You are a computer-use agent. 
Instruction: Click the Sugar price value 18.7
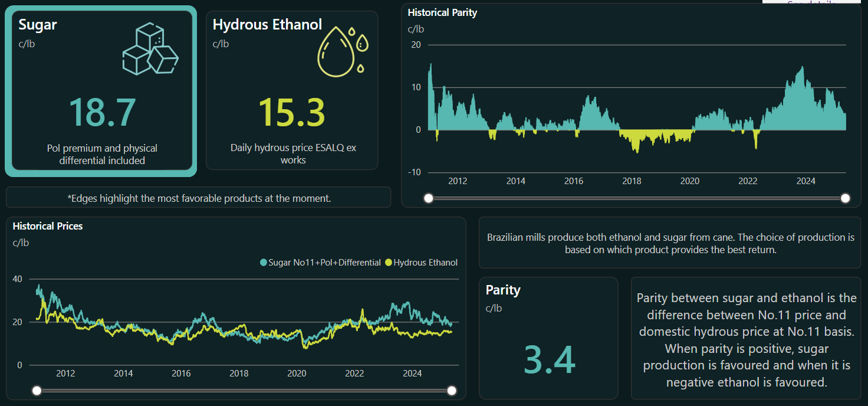click(x=103, y=112)
